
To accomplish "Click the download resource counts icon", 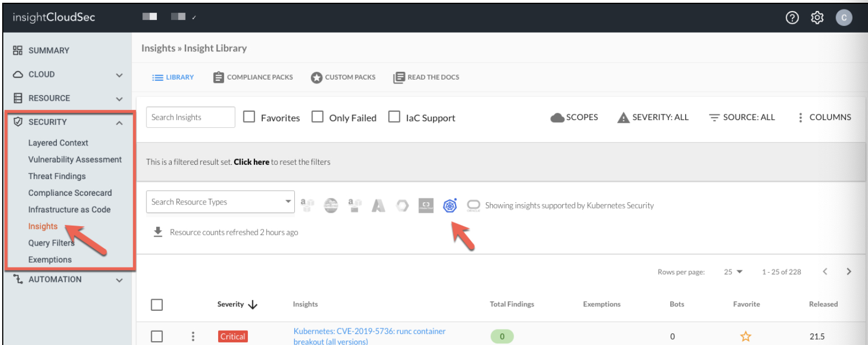I will (x=158, y=232).
